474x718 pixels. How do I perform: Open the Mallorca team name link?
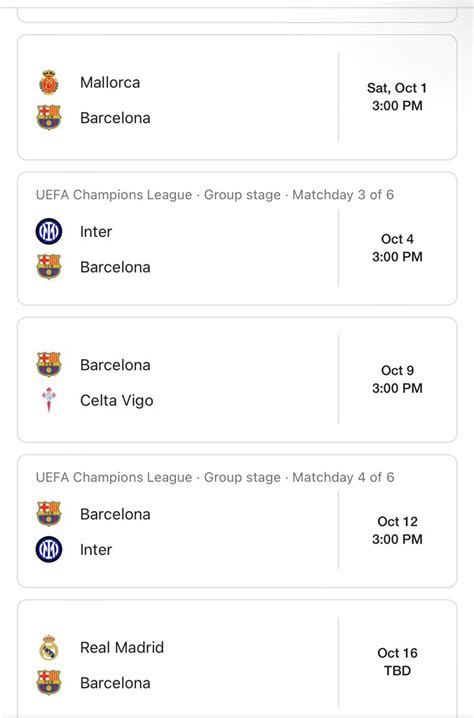click(x=110, y=82)
